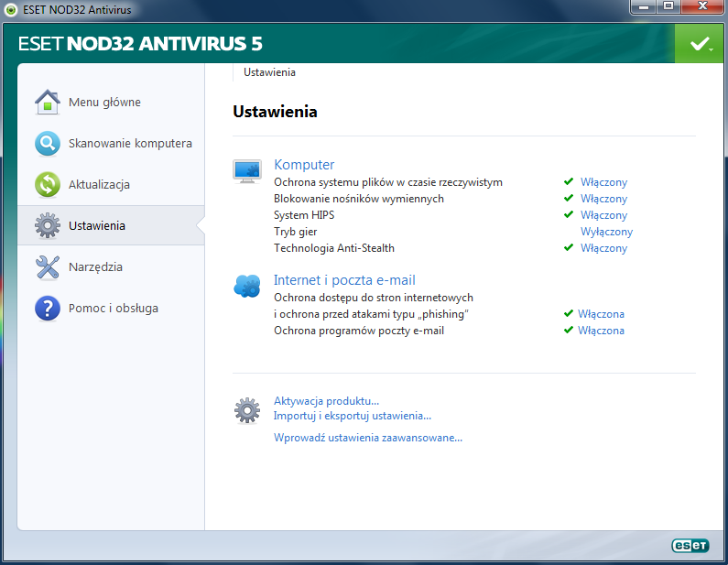Click the Narzędzia wrench icon
This screenshot has width=728, height=565.
tap(48, 267)
